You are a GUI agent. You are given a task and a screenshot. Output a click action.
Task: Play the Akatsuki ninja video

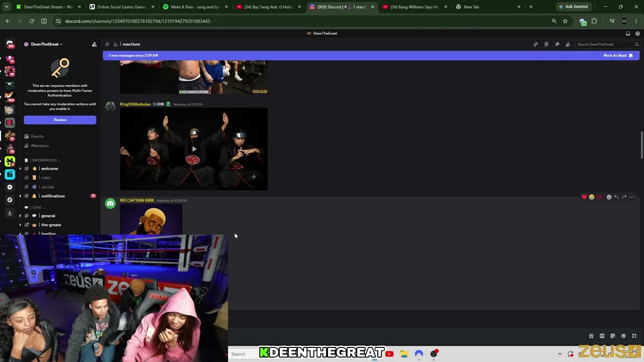194,149
